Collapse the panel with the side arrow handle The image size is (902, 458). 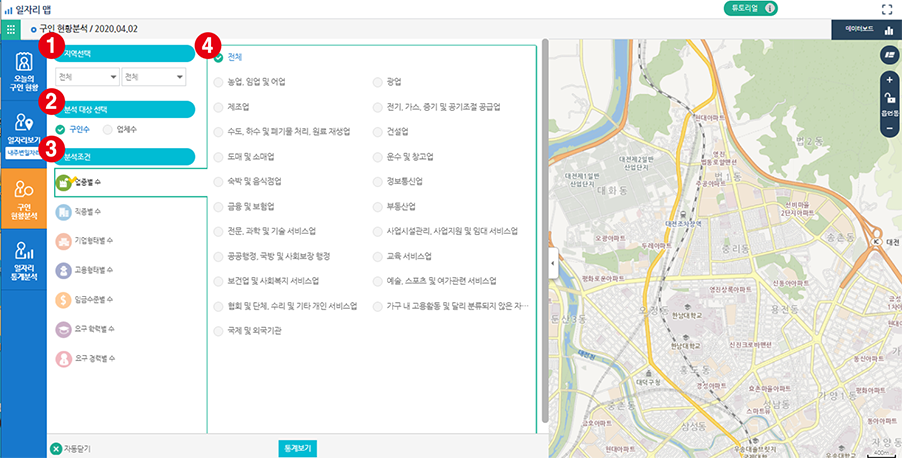[553, 263]
